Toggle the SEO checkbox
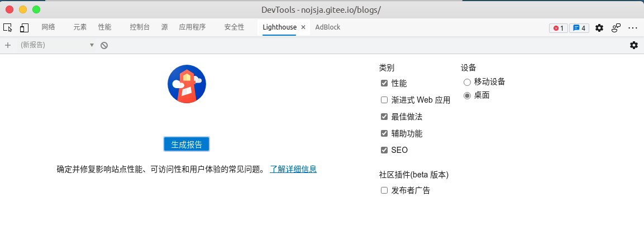The image size is (644, 236). pyautogui.click(x=384, y=150)
